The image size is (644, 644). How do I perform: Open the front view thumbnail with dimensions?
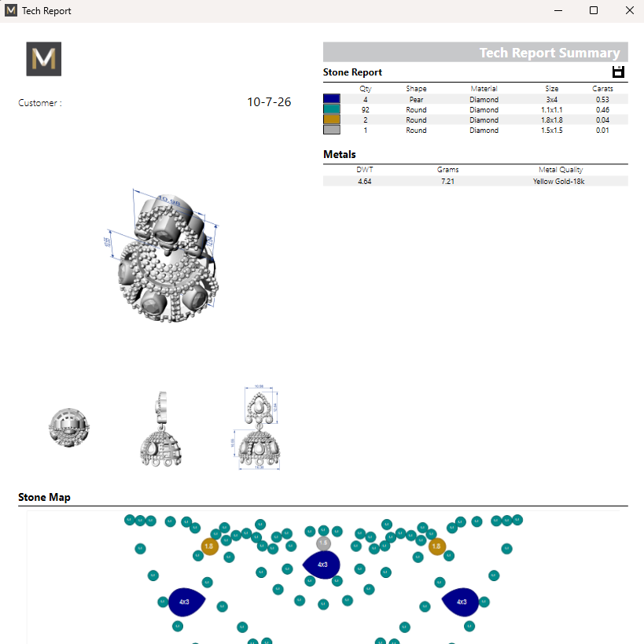point(257,428)
